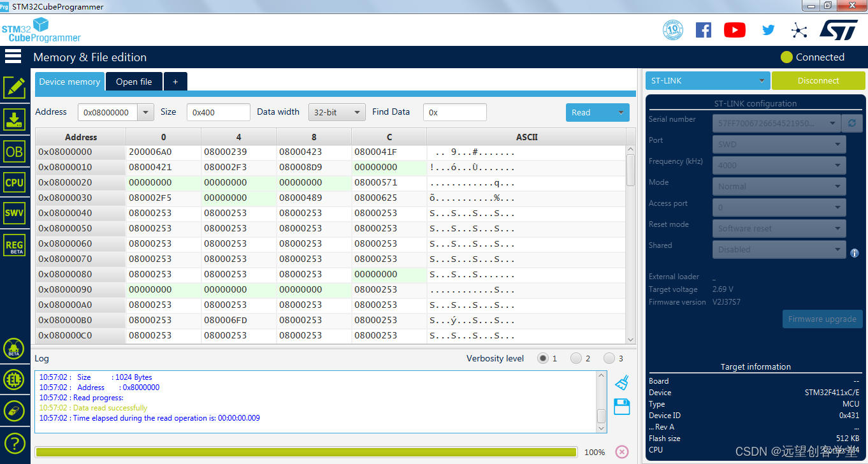Expand the Address dropdown arrow
Screen dimensions: 868x464
[x=147, y=112]
